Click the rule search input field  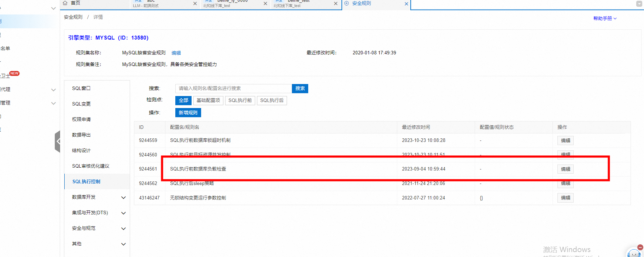click(x=233, y=89)
